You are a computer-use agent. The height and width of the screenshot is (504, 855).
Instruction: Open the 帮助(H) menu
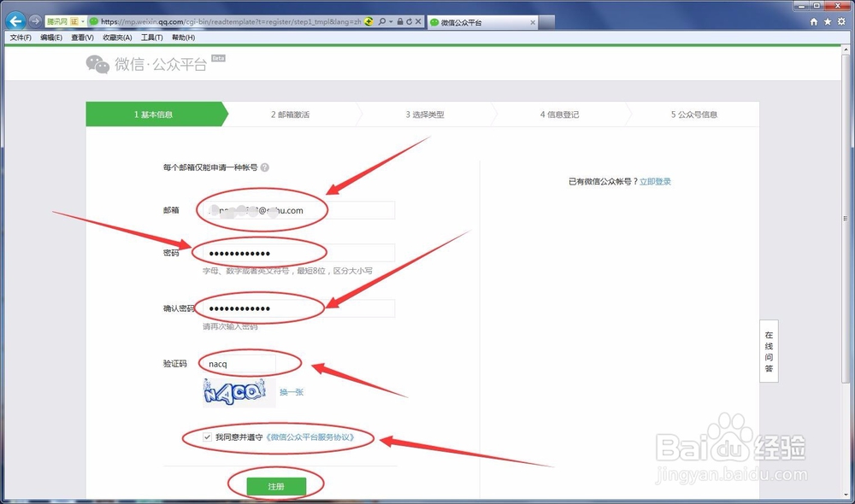tap(183, 38)
